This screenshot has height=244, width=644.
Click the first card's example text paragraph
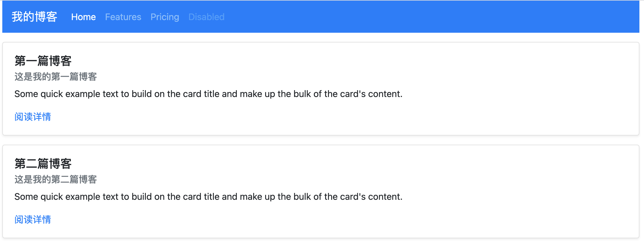click(208, 94)
